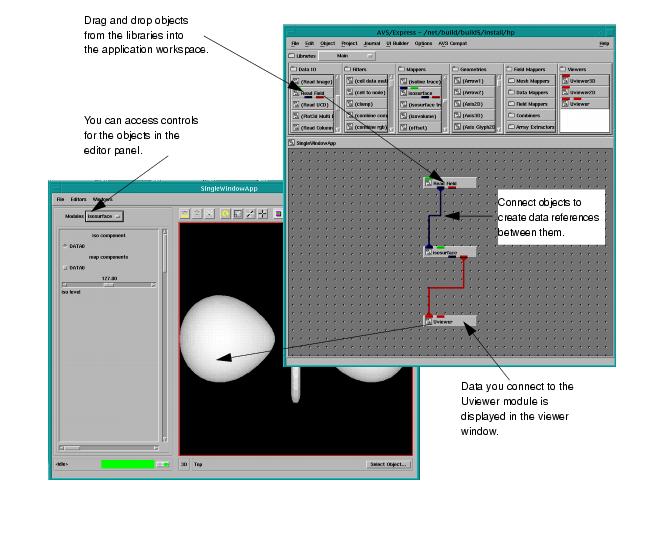
Task: Expand the Array Extractors folder
Action: pos(531,128)
